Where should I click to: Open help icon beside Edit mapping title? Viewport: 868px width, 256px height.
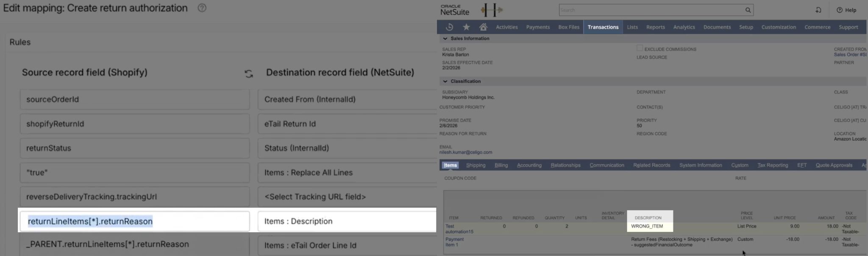click(202, 8)
